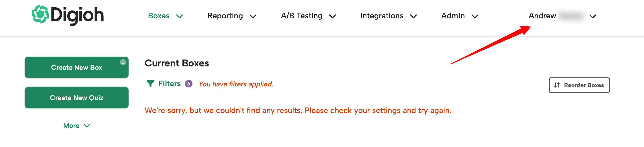
Task: Expand the A/B Testing dropdown arrow
Action: (x=332, y=17)
